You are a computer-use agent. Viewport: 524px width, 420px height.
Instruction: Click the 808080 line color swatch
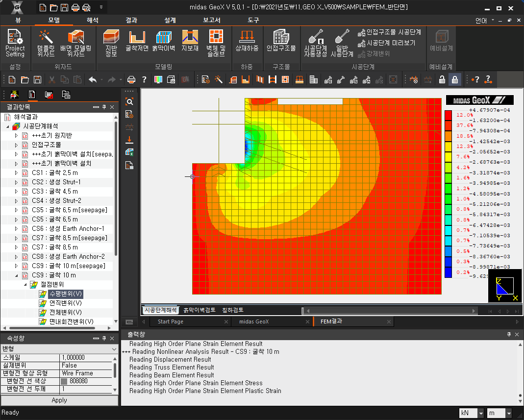pyautogui.click(x=64, y=381)
